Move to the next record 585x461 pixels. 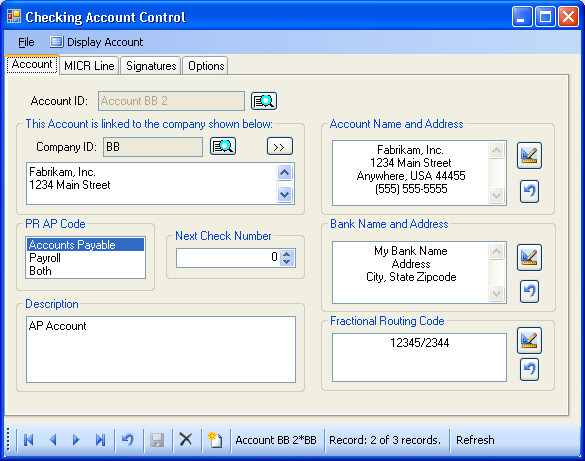76,440
